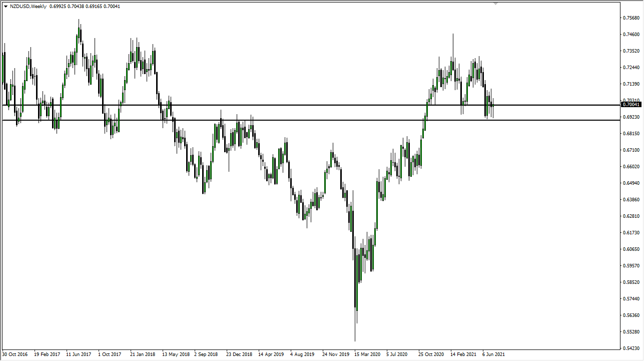Select the 15 Mar 2020 date label
644x361 pixels.
[x=367, y=354]
